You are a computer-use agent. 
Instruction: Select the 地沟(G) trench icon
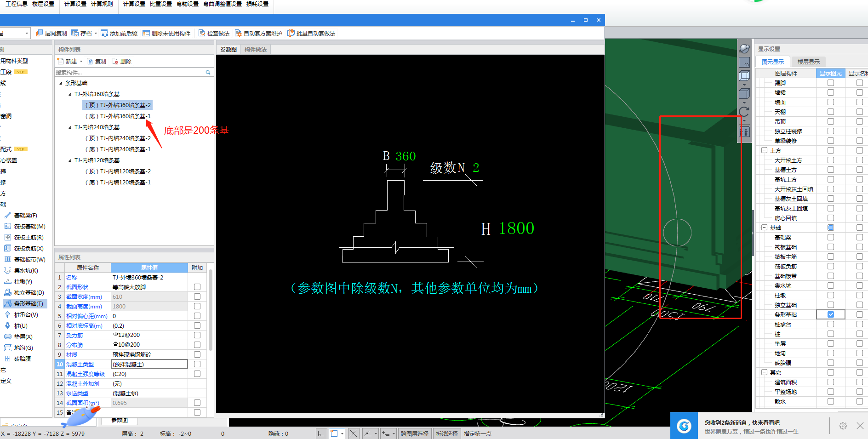[x=8, y=348]
